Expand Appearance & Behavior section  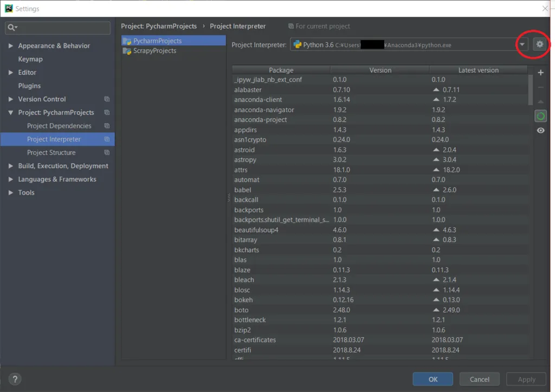[11, 46]
